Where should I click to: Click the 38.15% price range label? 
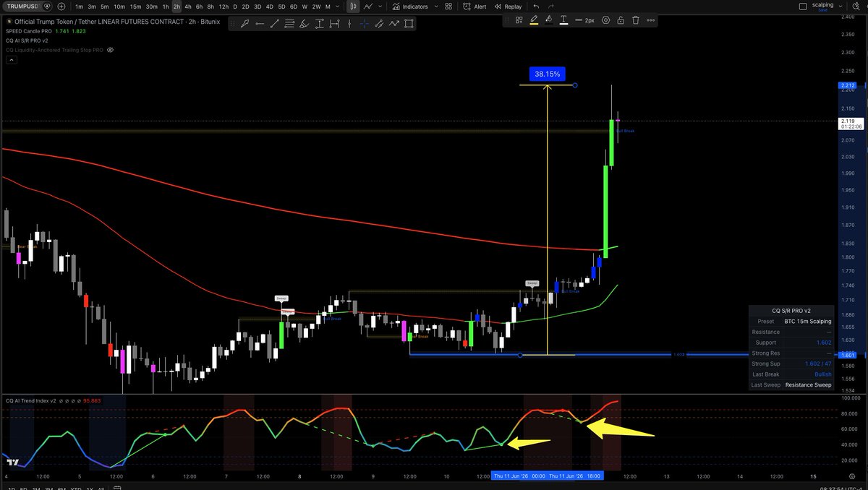point(548,74)
